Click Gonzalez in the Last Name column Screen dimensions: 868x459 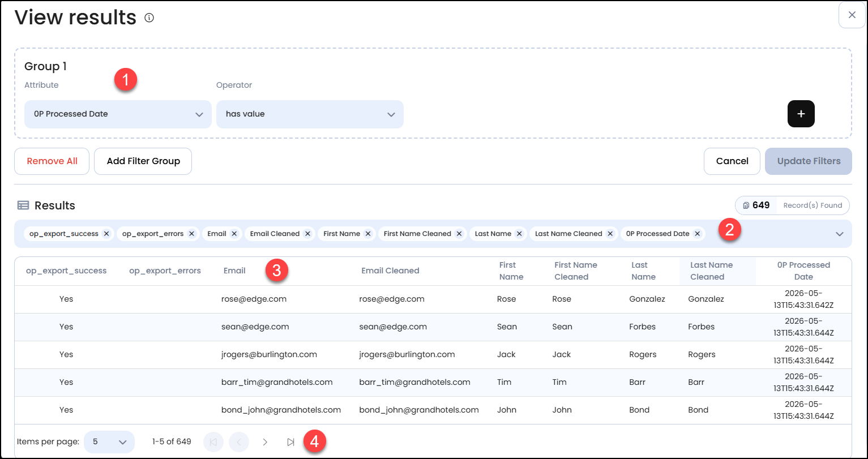tap(647, 299)
